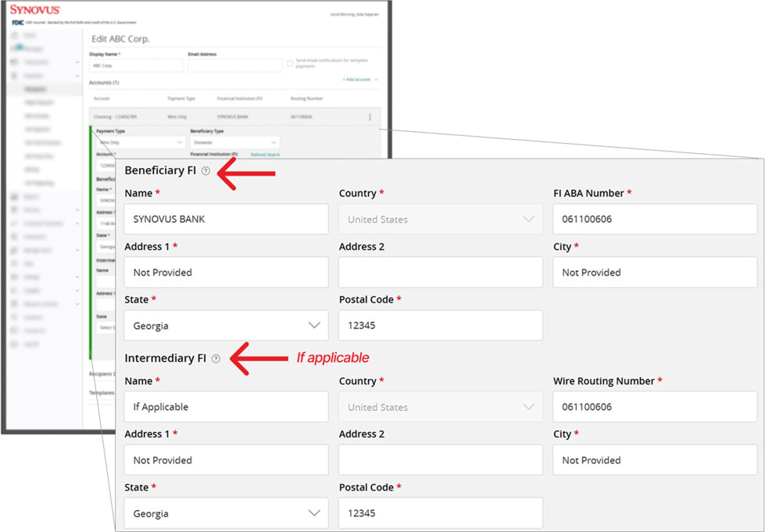765x532 pixels.
Task: Click the Refined Search link
Action: [265, 155]
